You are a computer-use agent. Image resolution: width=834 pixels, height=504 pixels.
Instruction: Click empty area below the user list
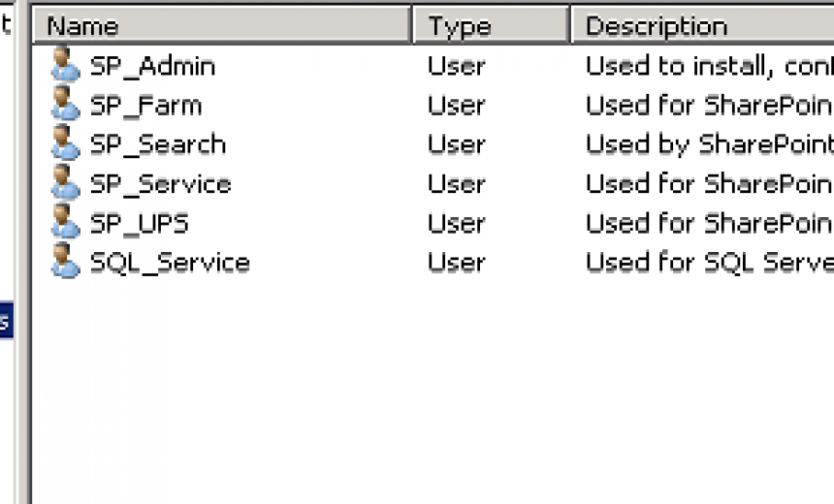[432, 394]
